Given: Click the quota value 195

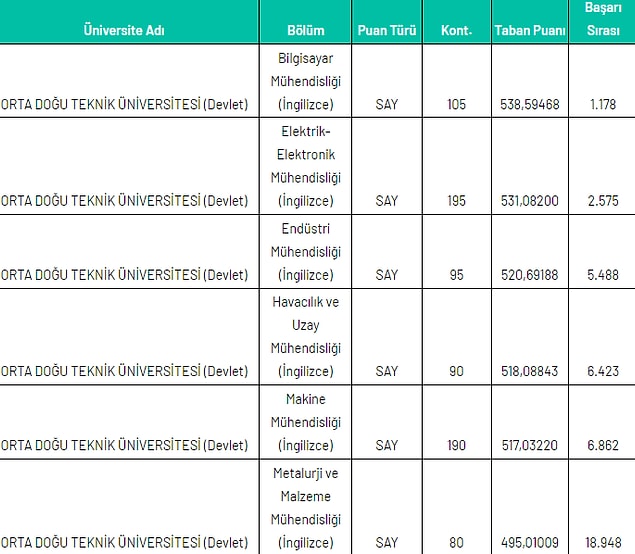Looking at the screenshot, I should tap(456, 200).
